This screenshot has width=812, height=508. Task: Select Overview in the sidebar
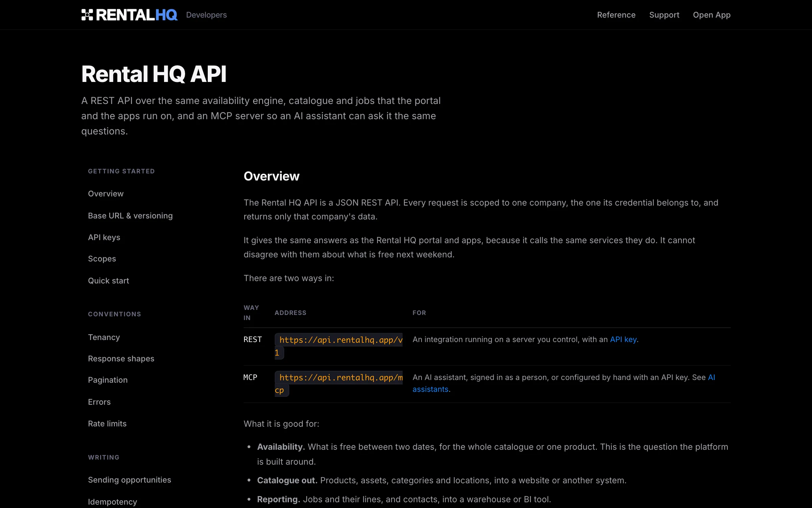106,194
